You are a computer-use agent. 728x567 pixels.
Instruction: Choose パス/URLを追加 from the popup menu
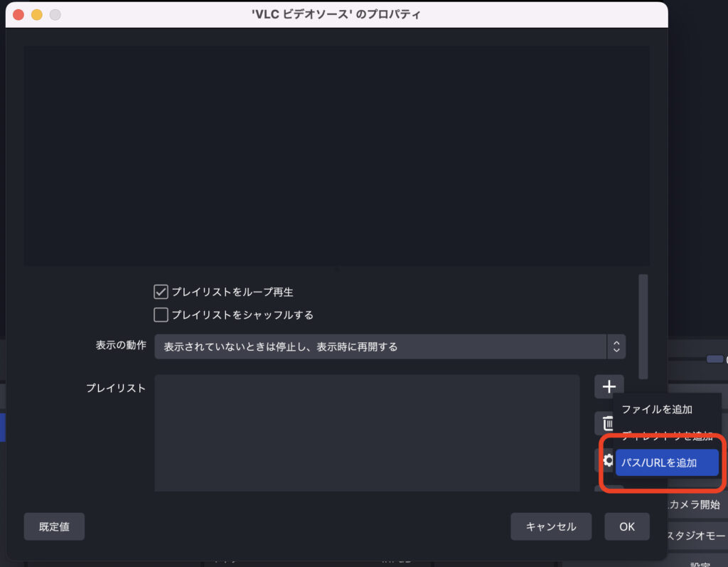pyautogui.click(x=667, y=462)
